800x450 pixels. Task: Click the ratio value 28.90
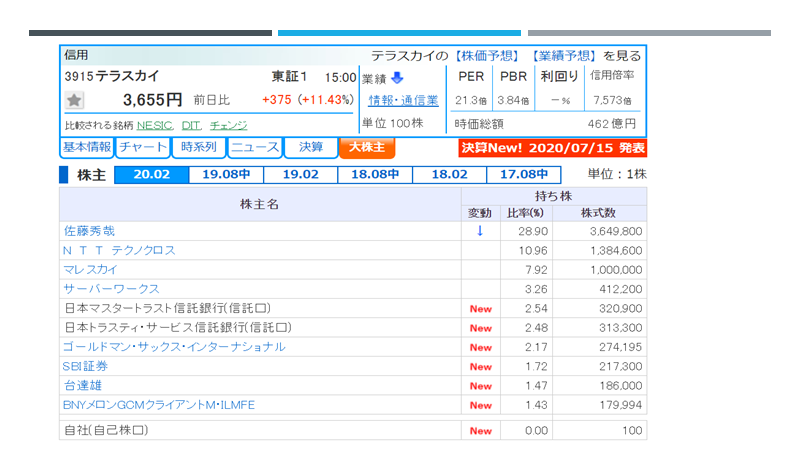[533, 232]
